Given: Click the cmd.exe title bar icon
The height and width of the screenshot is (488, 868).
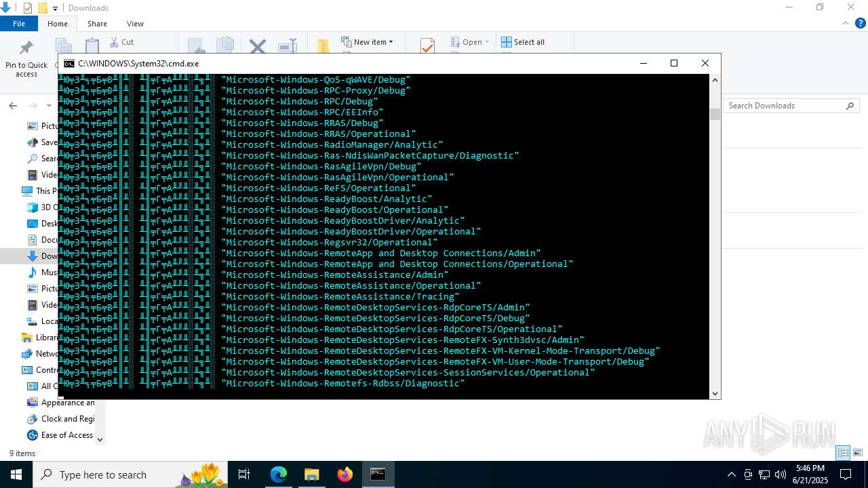Looking at the screenshot, I should tap(69, 63).
